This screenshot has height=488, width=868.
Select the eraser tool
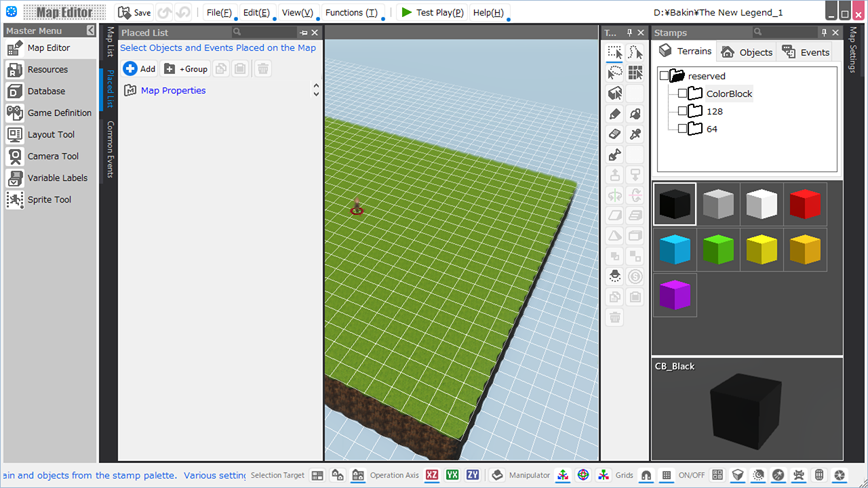614,134
